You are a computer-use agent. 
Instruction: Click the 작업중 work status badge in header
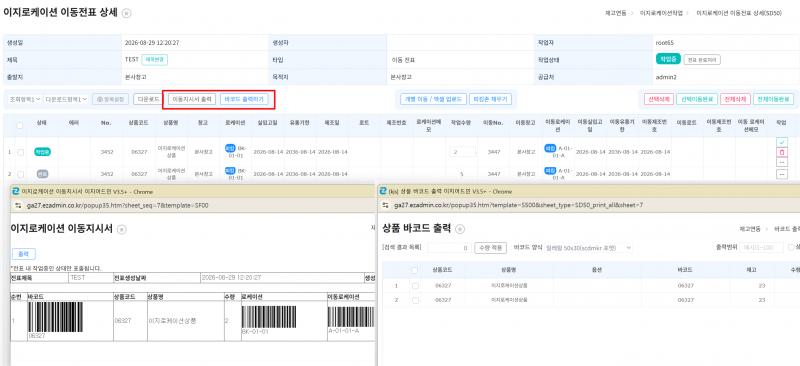pyautogui.click(x=668, y=60)
